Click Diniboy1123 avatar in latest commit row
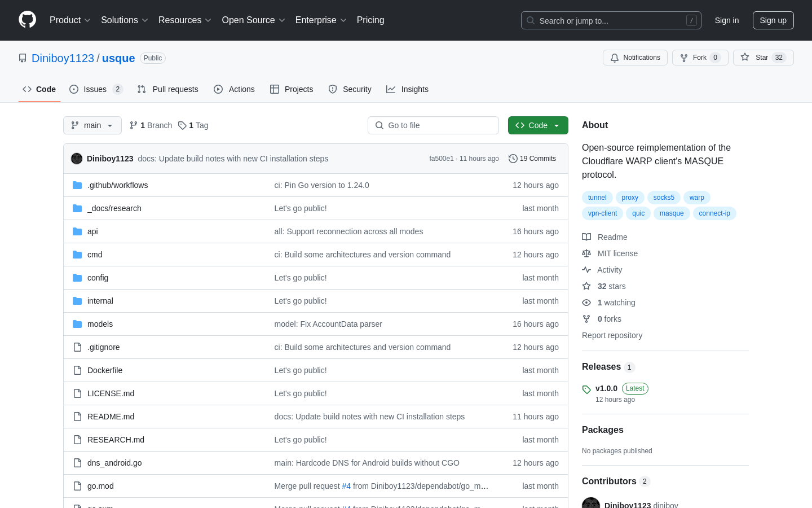The image size is (812, 508). tap(77, 159)
